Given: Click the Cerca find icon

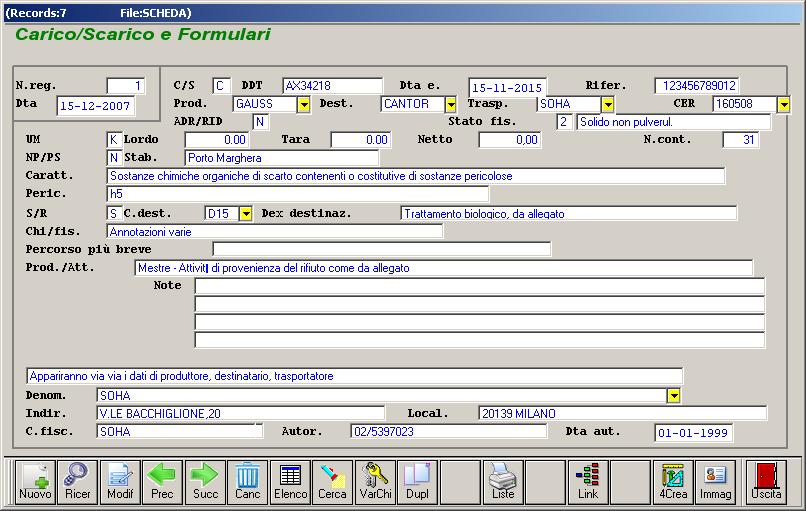Looking at the screenshot, I should coord(332,482).
